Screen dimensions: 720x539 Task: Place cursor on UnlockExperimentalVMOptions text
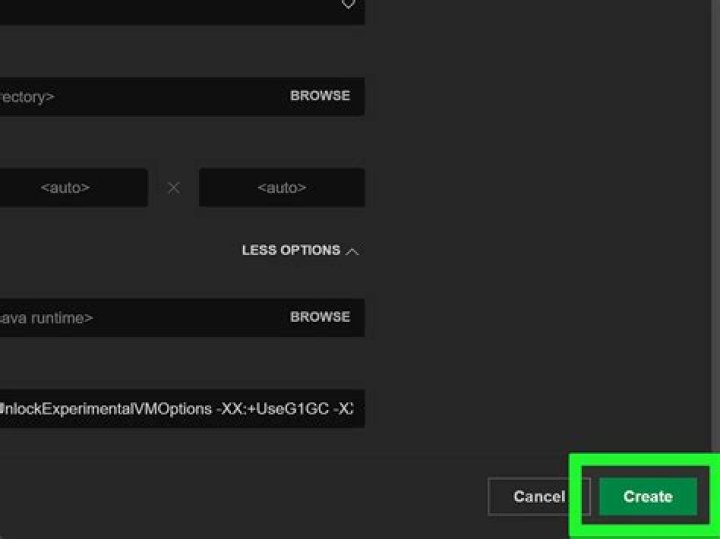pyautogui.click(x=100, y=409)
